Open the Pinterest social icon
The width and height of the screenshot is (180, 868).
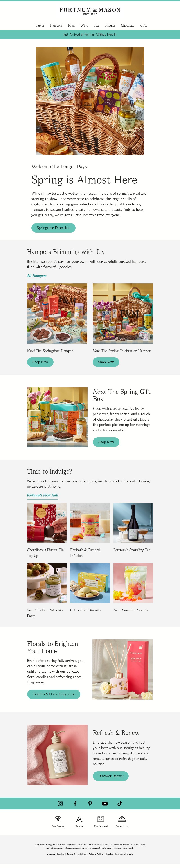point(90,803)
